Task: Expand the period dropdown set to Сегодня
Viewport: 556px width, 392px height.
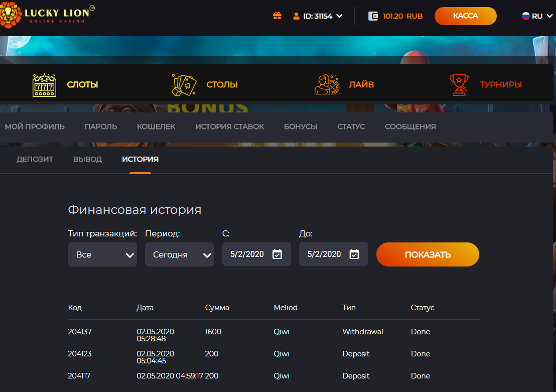Action: click(179, 254)
